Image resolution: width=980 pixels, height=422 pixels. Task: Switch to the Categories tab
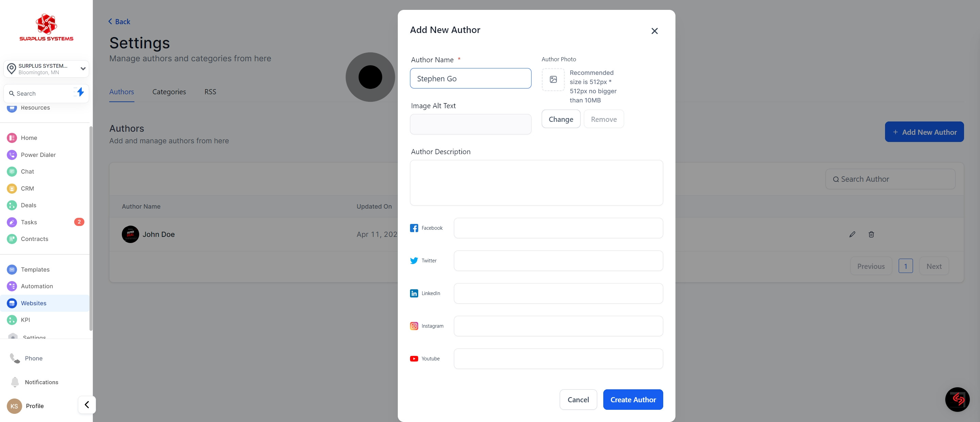pos(169,92)
